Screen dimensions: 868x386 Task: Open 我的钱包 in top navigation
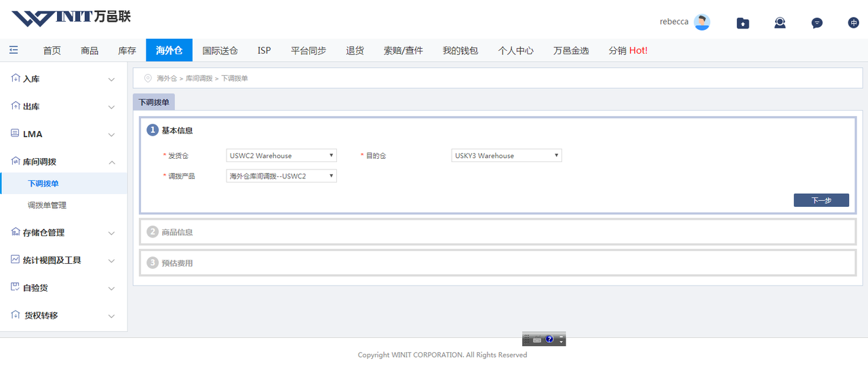[x=460, y=50]
